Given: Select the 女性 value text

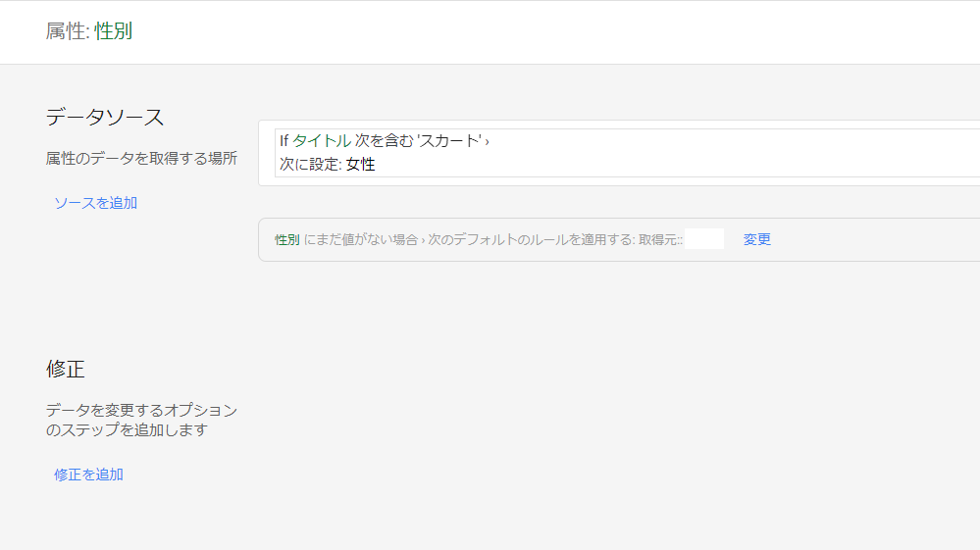Looking at the screenshot, I should pos(361,164).
